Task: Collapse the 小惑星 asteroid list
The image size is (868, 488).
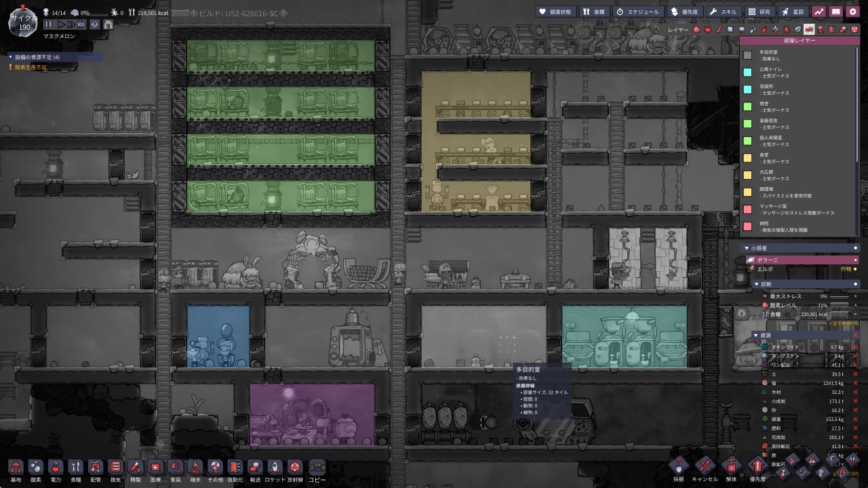Action: coord(747,248)
